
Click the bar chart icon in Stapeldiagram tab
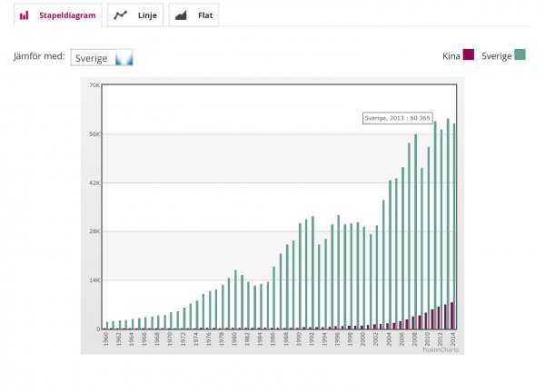click(24, 15)
